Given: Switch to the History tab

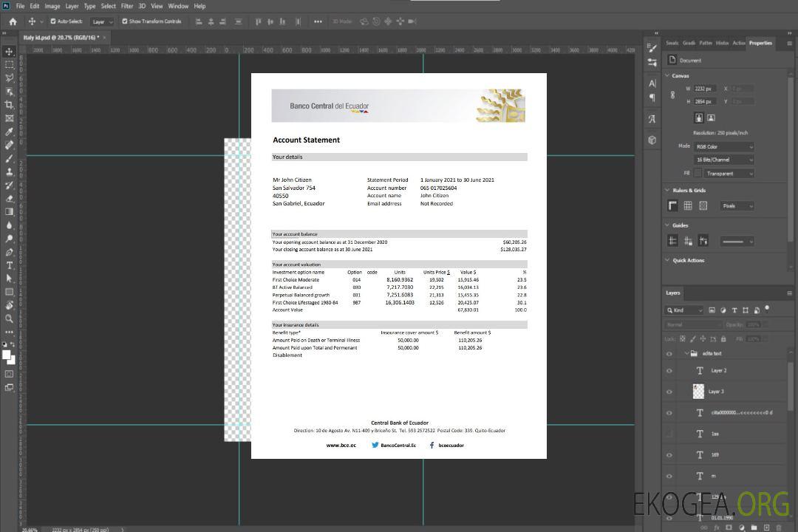Looking at the screenshot, I should (x=722, y=43).
